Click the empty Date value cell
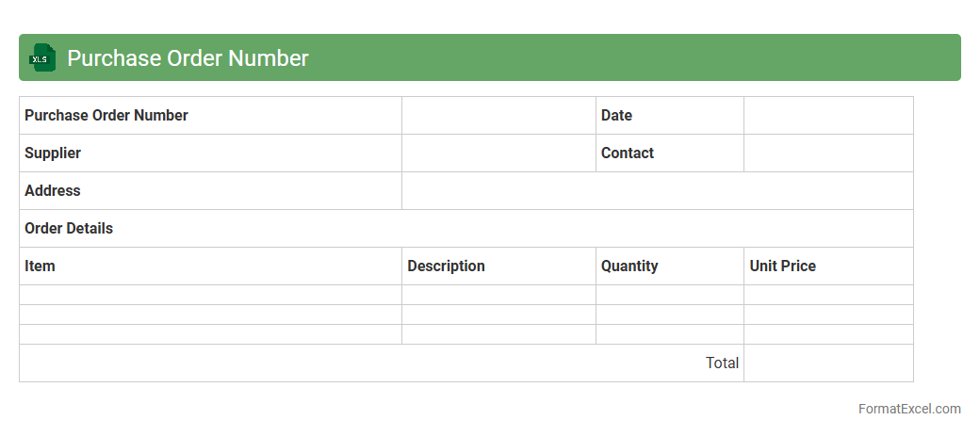Screen dimensions: 980x436 tap(828, 116)
